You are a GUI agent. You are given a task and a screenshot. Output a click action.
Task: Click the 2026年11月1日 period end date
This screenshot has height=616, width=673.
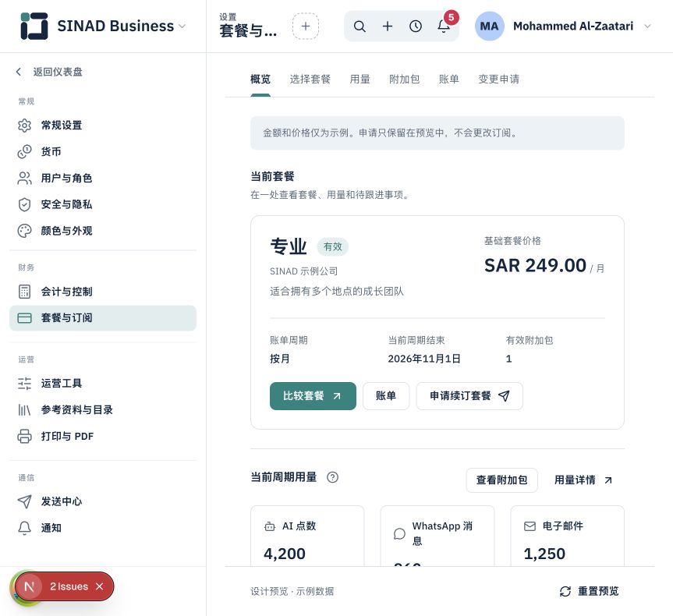tap(424, 359)
